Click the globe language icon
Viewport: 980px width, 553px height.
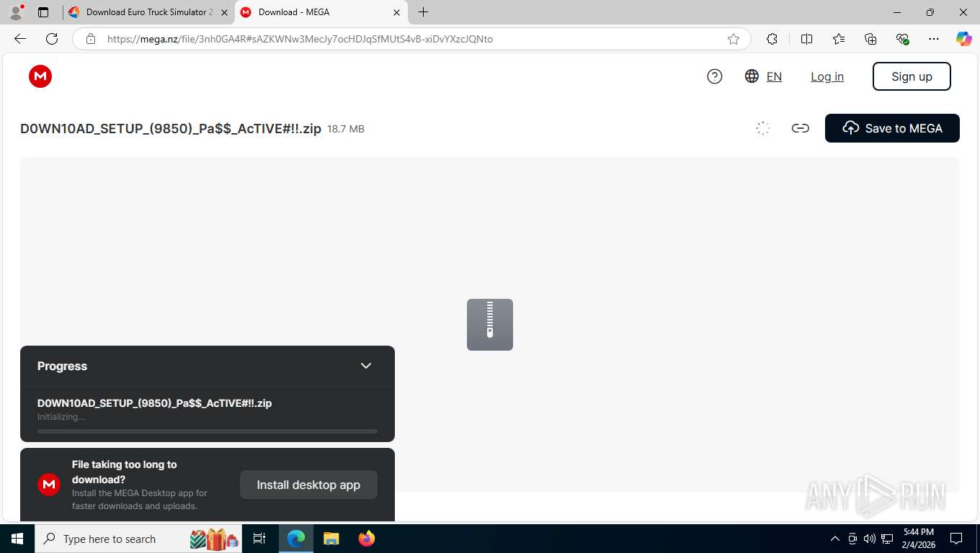pyautogui.click(x=752, y=76)
